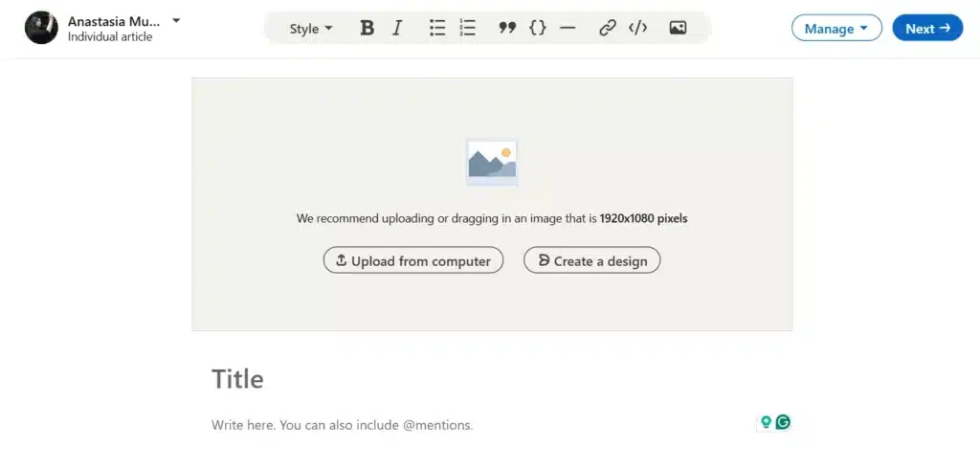Insert a numbered list
The image size is (980, 469).
(467, 28)
